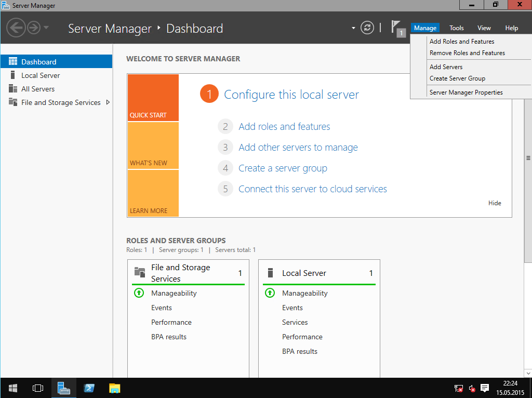
Task: Open navigation history dropdown arrow
Action: point(46,27)
